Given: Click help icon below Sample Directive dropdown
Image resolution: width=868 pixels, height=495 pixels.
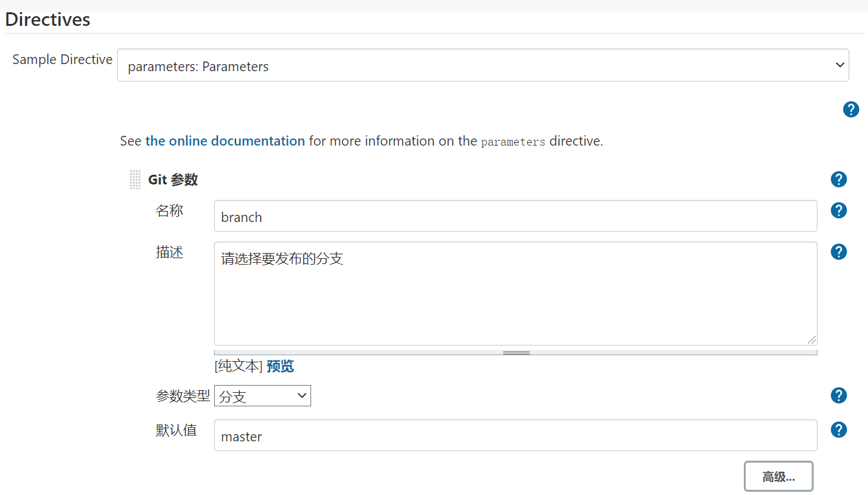Looking at the screenshot, I should click(851, 109).
